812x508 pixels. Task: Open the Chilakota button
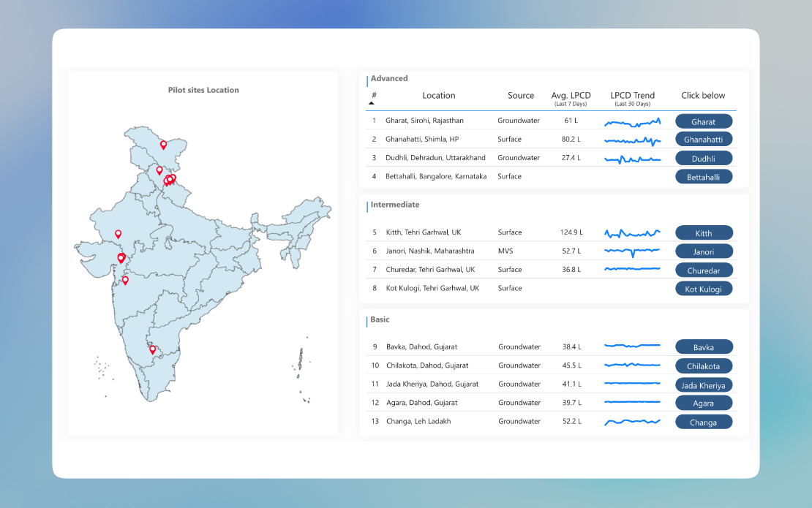(x=703, y=365)
